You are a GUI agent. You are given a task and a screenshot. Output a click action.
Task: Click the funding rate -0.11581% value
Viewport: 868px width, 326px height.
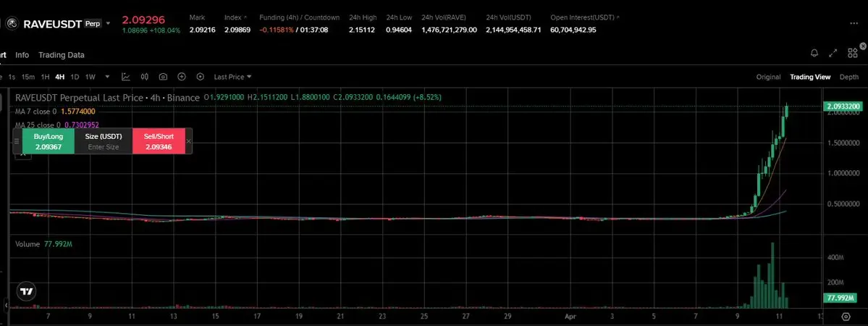pos(277,30)
